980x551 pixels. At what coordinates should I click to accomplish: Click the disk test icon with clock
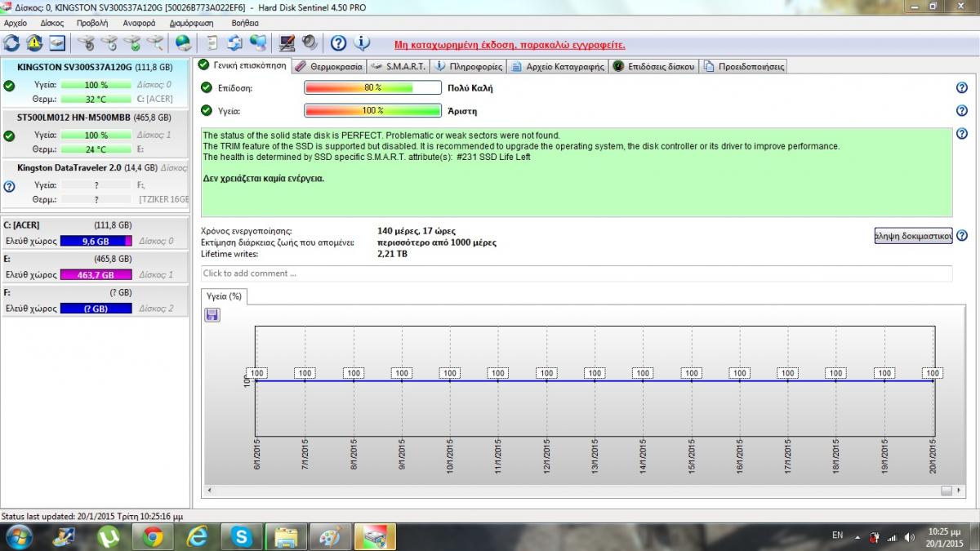pyautogui.click(x=109, y=42)
